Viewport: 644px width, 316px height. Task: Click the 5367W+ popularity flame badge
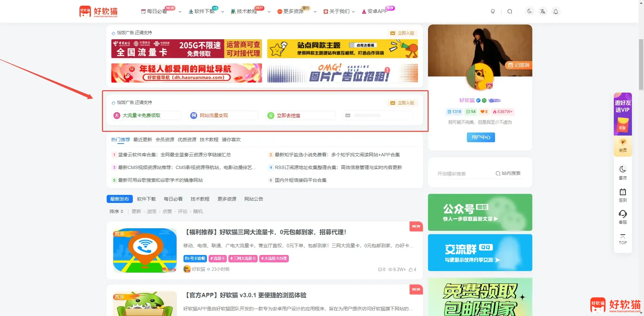click(502, 112)
